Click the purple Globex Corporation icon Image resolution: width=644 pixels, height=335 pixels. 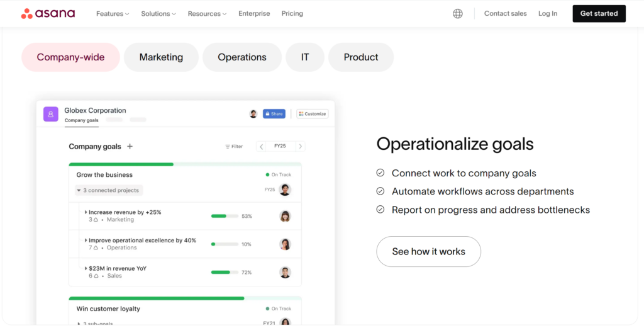coord(51,114)
